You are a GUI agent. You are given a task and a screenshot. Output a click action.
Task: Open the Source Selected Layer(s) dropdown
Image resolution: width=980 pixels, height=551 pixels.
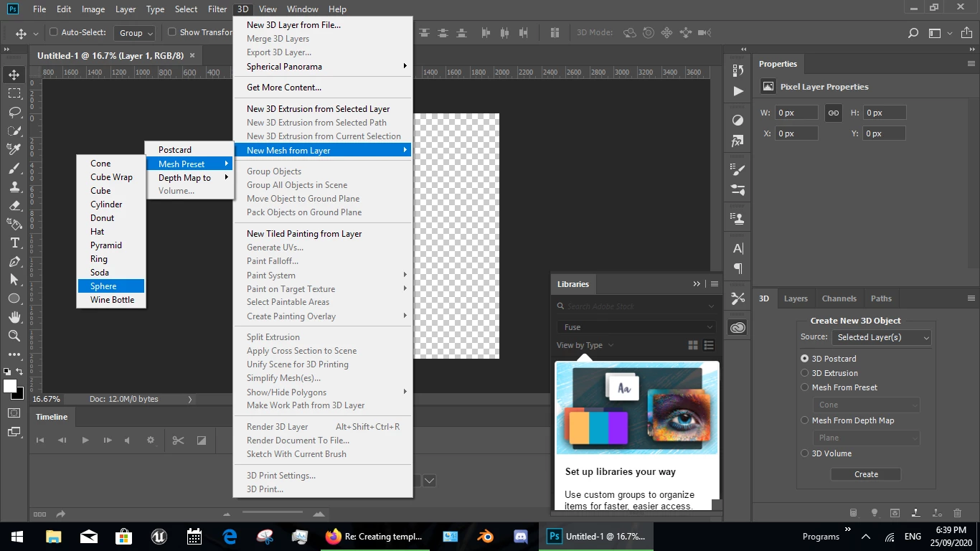881,337
